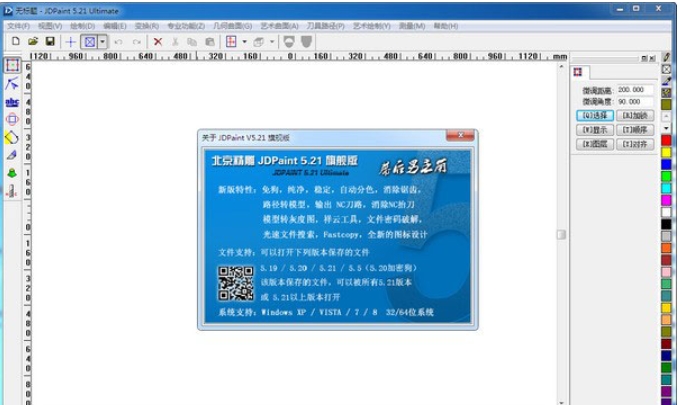This screenshot has height=405, width=682.
Task: Click the [T] order button in right panel
Action: click(x=635, y=130)
